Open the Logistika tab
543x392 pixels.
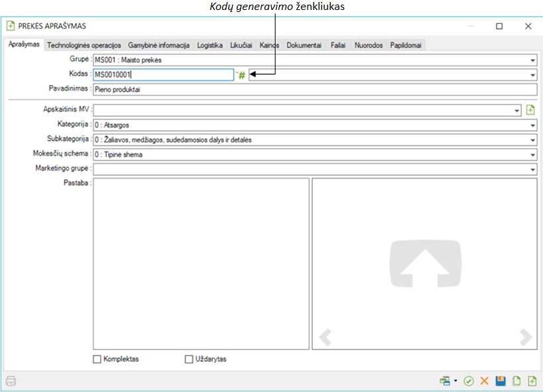coord(210,45)
